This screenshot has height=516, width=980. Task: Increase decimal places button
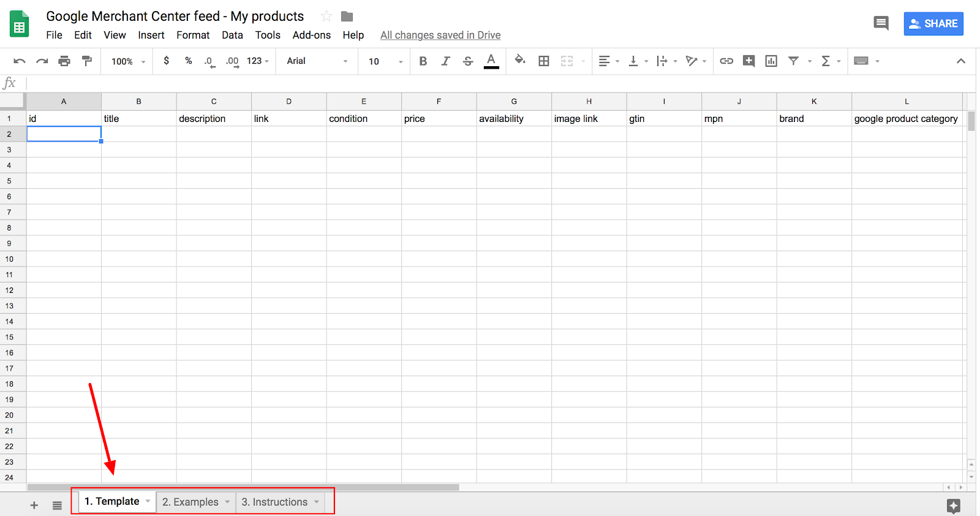click(232, 61)
